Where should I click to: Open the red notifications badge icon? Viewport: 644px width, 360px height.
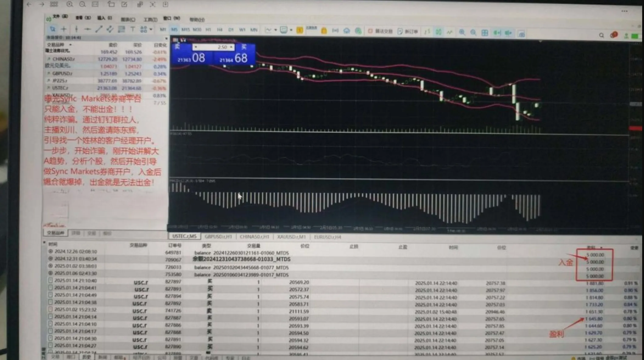tap(614, 35)
